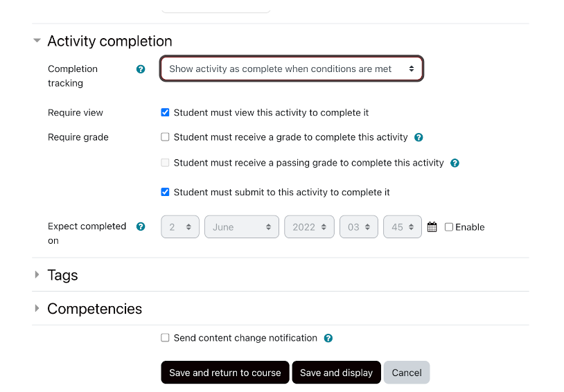Check 'Student must receive a grade' option
This screenshot has height=392, width=564.
click(165, 137)
